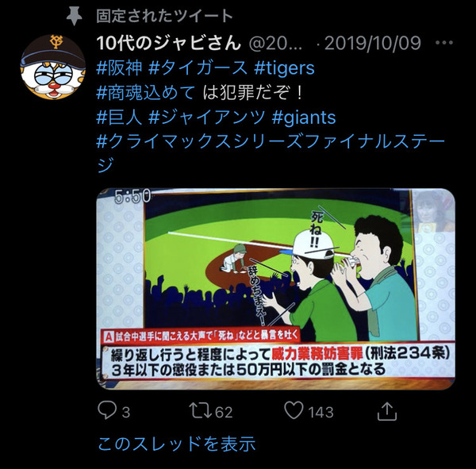Open the #tigers hashtag

point(284,67)
